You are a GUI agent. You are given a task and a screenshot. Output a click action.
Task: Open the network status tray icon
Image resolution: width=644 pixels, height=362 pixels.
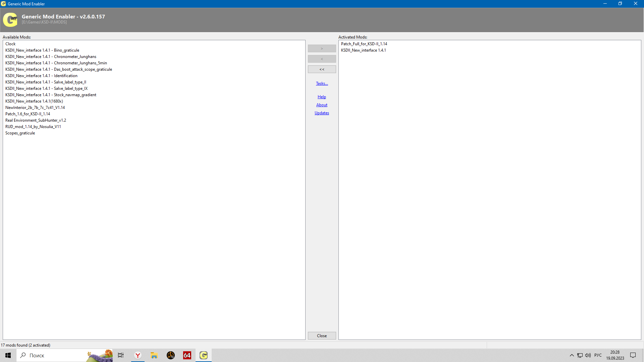[580, 355]
